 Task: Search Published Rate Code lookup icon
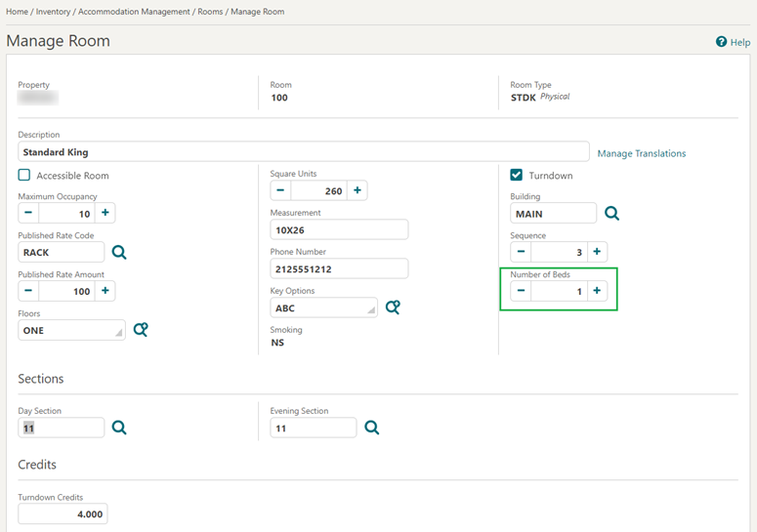[119, 252]
